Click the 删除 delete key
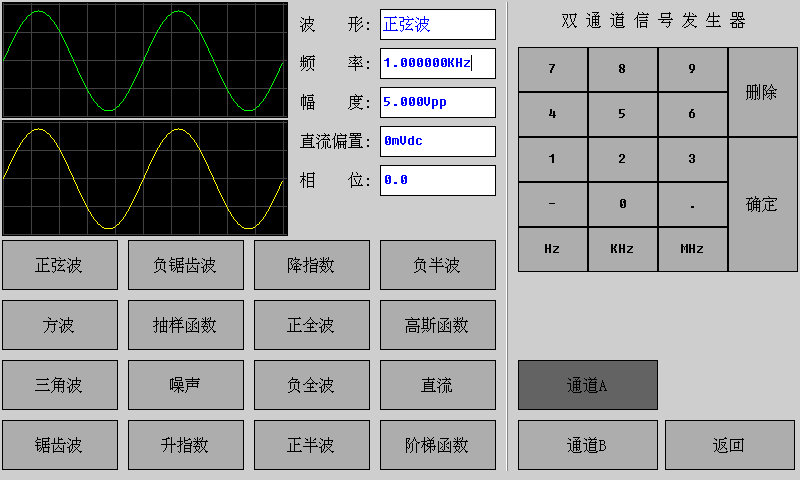Screen dimensions: 800x480 (763, 92)
